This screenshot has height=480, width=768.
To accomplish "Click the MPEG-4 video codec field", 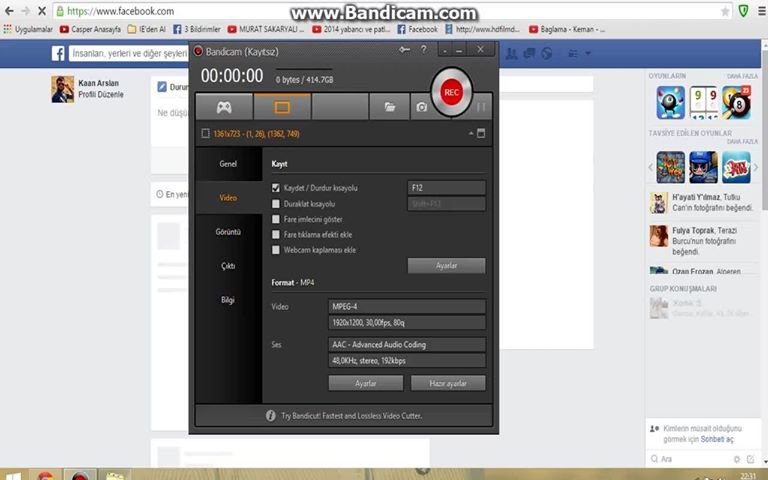I will 407,307.
